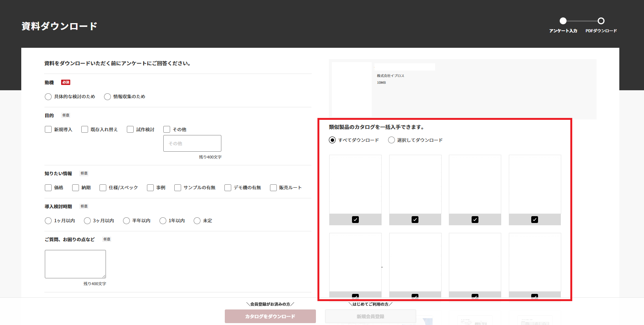Image resolution: width=644 pixels, height=325 pixels.
Task: Uncheck second catalog checkbox in top row
Action: coord(415,220)
